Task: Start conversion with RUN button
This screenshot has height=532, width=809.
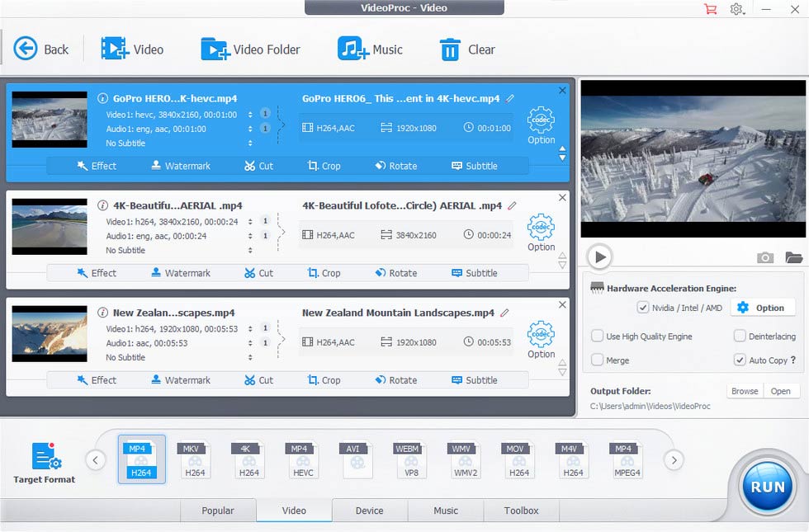Action: [x=768, y=487]
